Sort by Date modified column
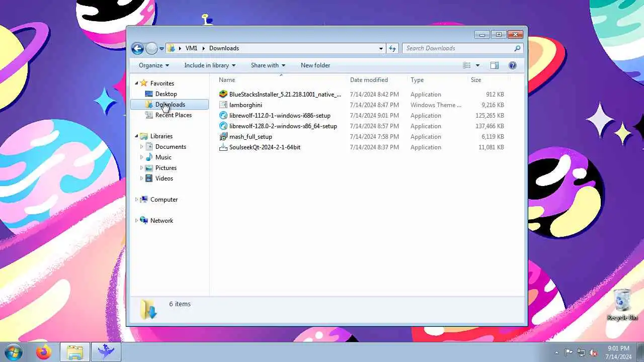Screen dimensions: 644x362 pyautogui.click(x=377, y=80)
